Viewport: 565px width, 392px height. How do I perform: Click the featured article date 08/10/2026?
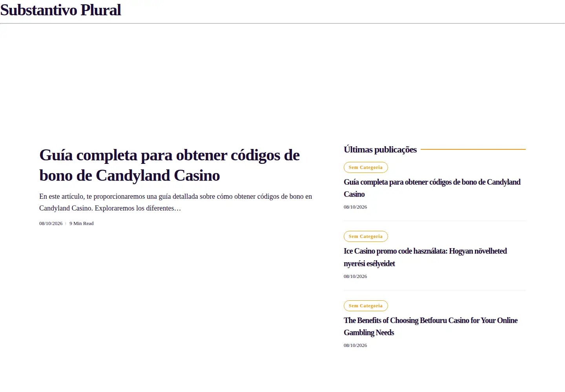(51, 223)
